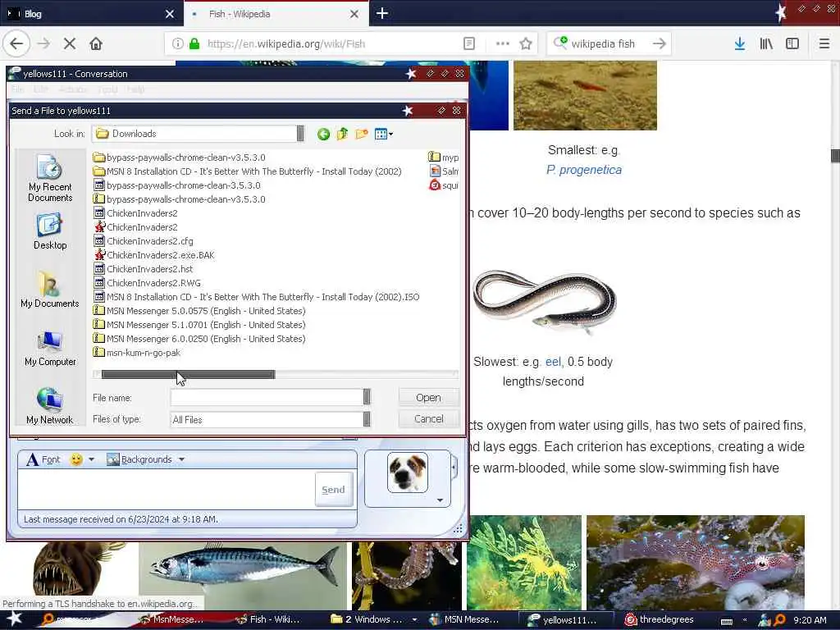Close the Blog tab
Image resolution: width=840 pixels, height=630 pixels.
point(169,14)
